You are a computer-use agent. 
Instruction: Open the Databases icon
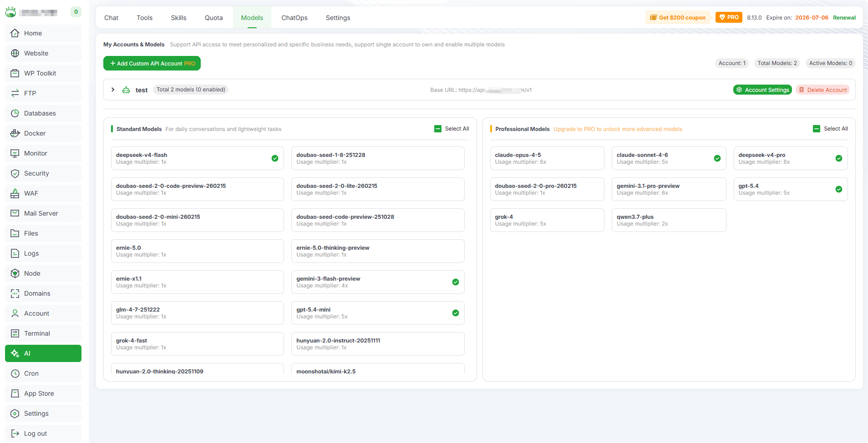(15, 113)
